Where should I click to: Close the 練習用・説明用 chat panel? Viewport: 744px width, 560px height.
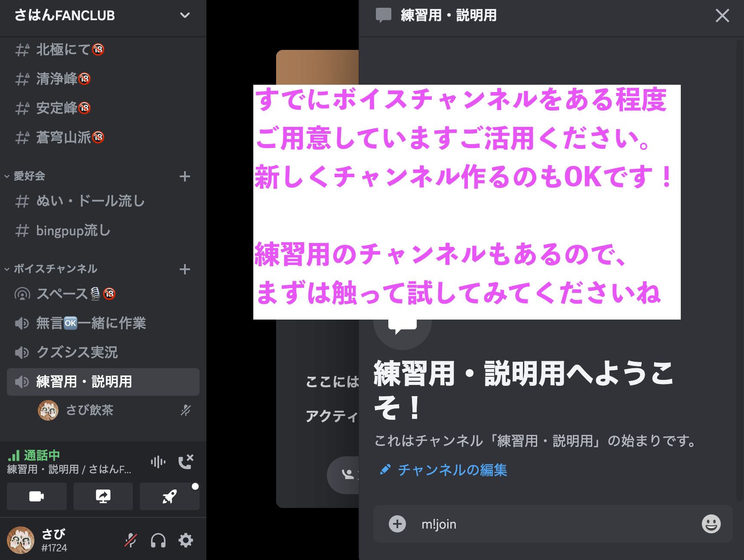click(x=722, y=15)
